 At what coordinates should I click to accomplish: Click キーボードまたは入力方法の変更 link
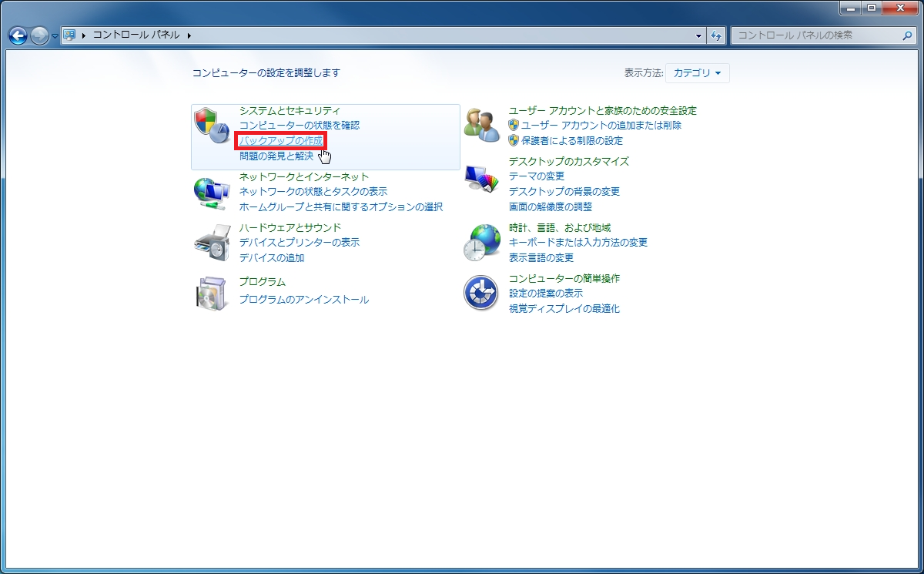[578, 242]
